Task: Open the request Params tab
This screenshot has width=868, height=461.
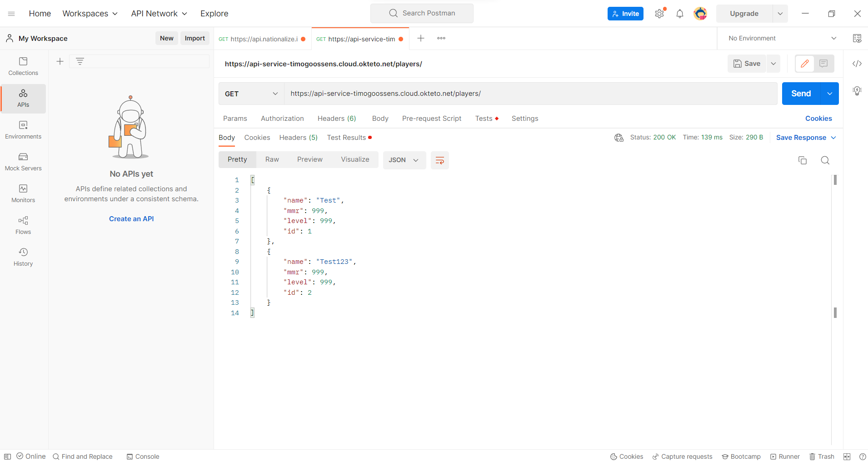Action: [235, 119]
